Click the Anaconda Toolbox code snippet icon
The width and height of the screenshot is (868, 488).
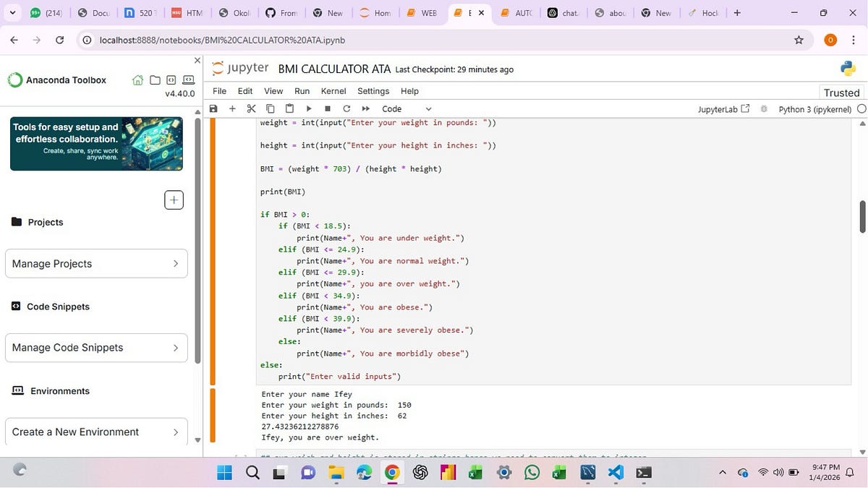[x=171, y=80]
